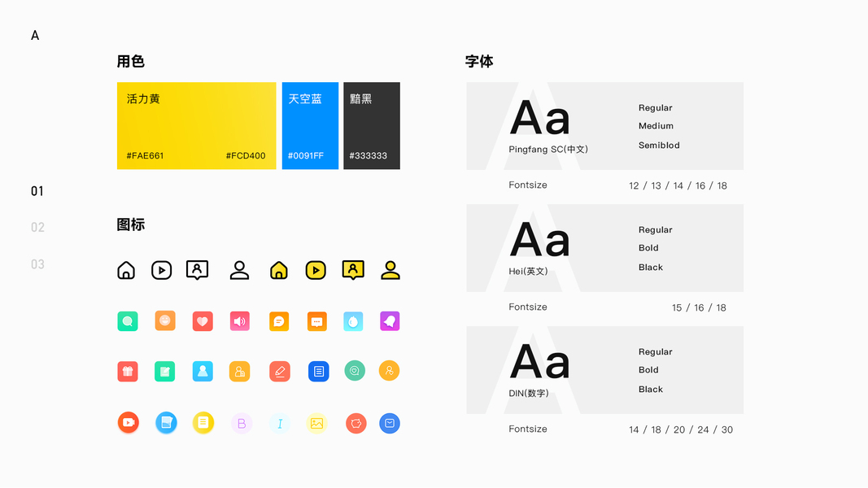868x488 pixels.
Task: Click the 字体 section heading
Action: 479,62
